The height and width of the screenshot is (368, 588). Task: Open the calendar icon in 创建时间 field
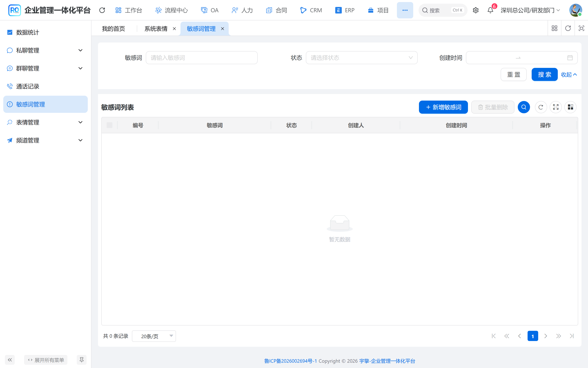[x=570, y=58]
